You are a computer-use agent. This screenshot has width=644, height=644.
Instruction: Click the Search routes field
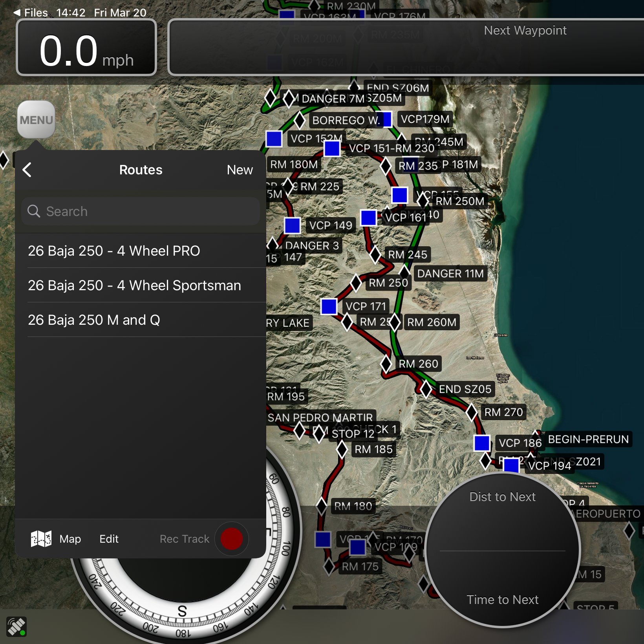click(141, 211)
